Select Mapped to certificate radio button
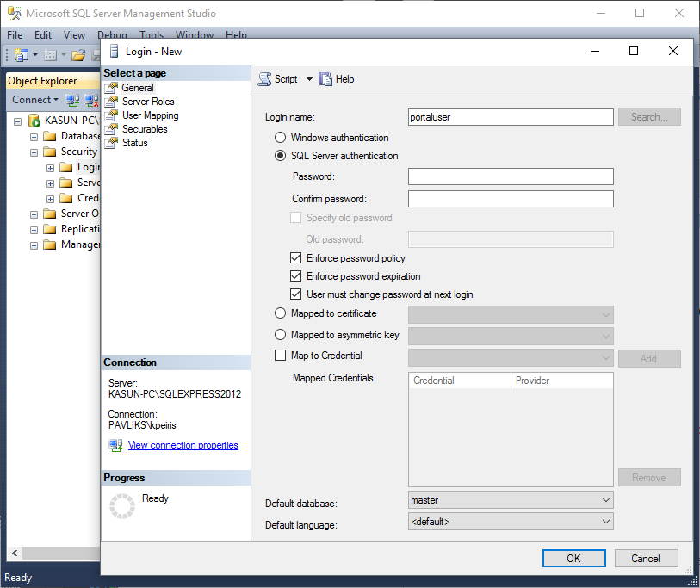Screen dimensions: 700x588 click(280, 313)
